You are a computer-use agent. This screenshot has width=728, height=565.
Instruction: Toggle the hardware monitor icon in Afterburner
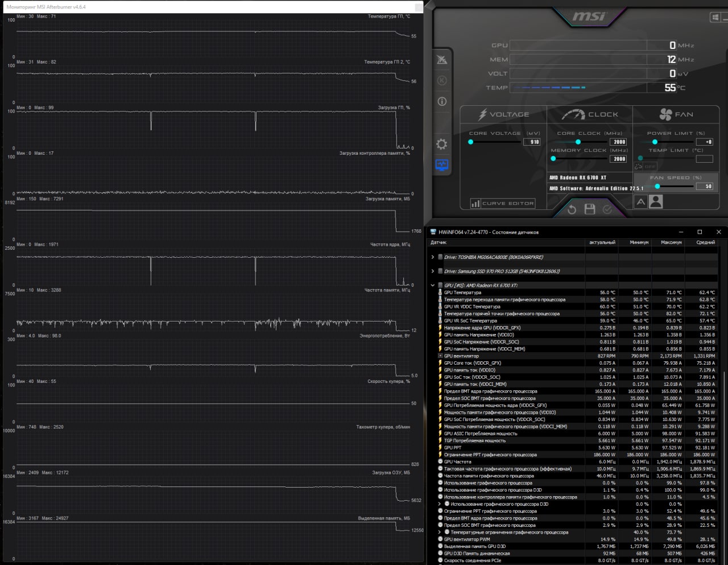pos(442,166)
